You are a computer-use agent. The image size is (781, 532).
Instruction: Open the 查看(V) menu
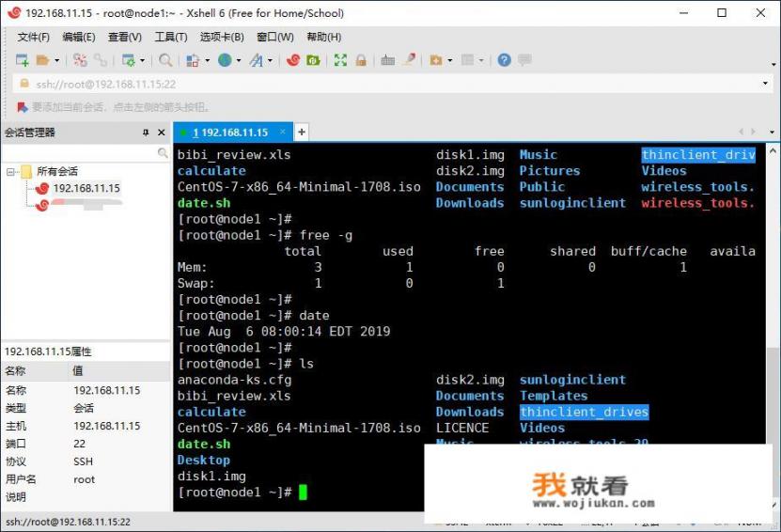(x=124, y=37)
